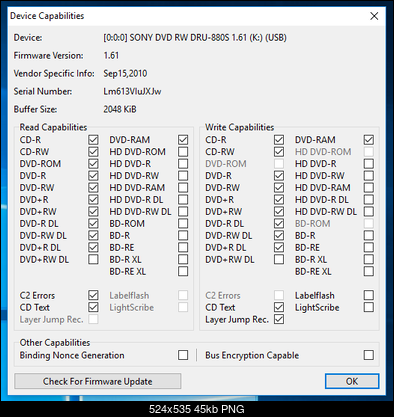Toggle BD-R checkbox under Read Capabilities
Screen dimensions: 394x417
[x=183, y=236]
